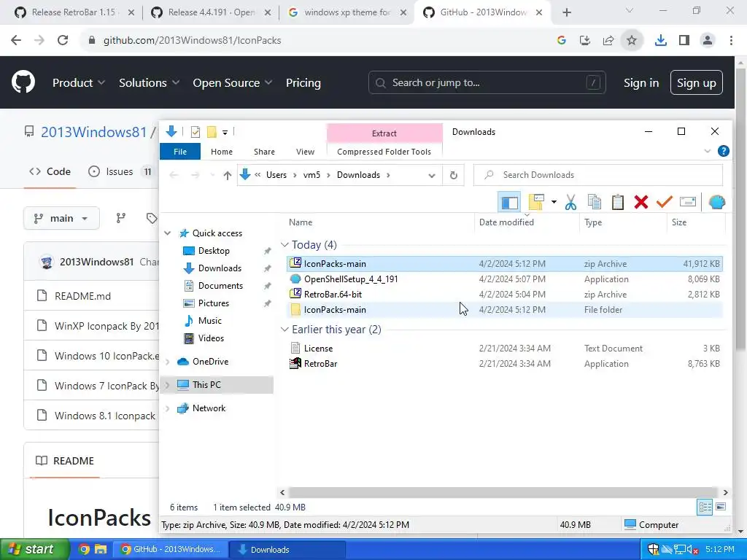Image resolution: width=747 pixels, height=560 pixels.
Task: Click the new folder quick access icon
Action: coord(212,132)
